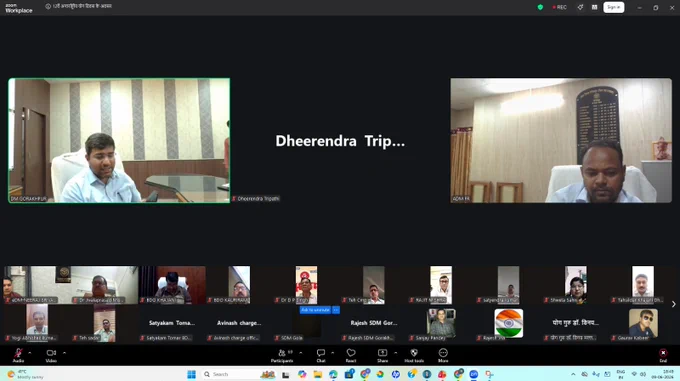Open the AI Companion sparkle icon
This screenshot has height=381, width=680.
[x=580, y=7]
